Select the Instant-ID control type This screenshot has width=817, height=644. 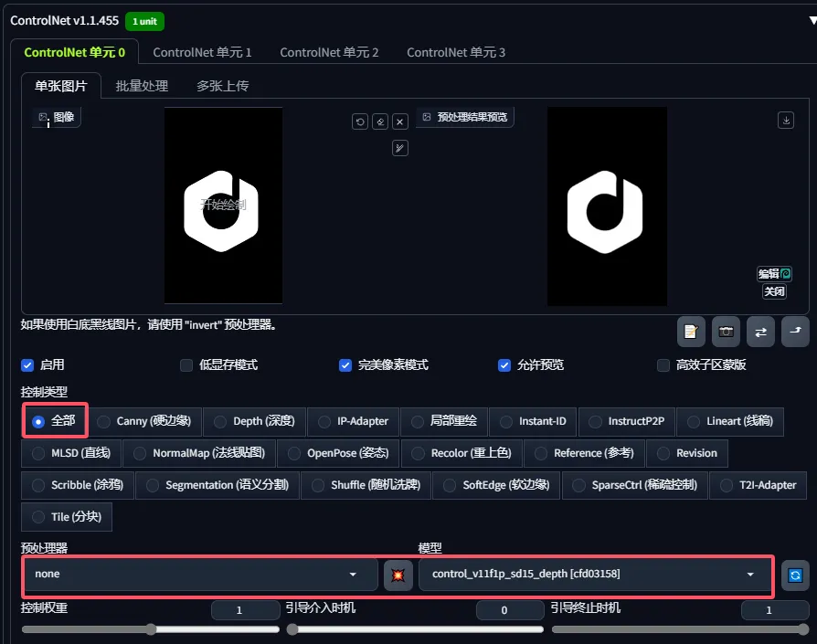(533, 421)
